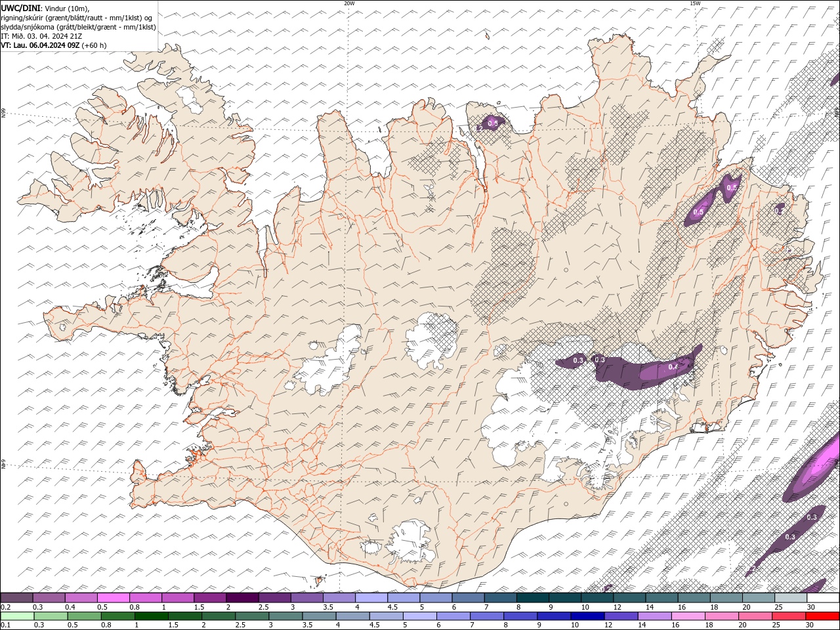This screenshot has height=630, width=840.
Task: Select the violet swatch labeled 3 in purple row
Action: (x=306, y=598)
